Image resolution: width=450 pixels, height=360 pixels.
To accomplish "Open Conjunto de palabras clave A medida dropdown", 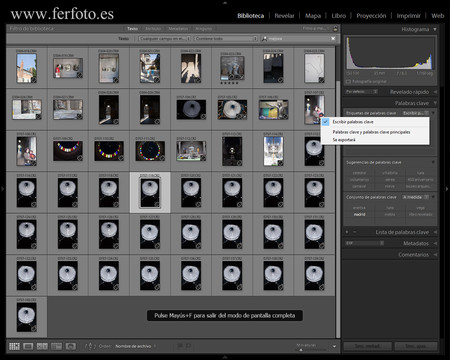I will point(415,197).
